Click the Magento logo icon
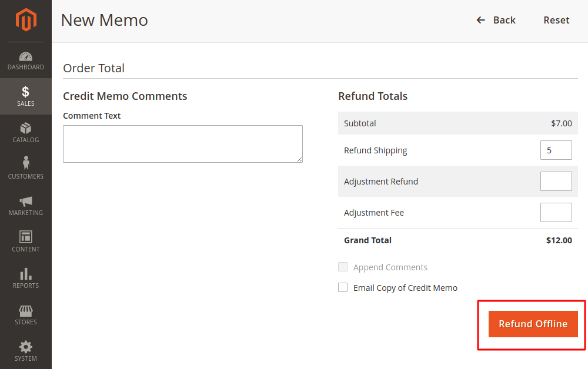 point(26,20)
